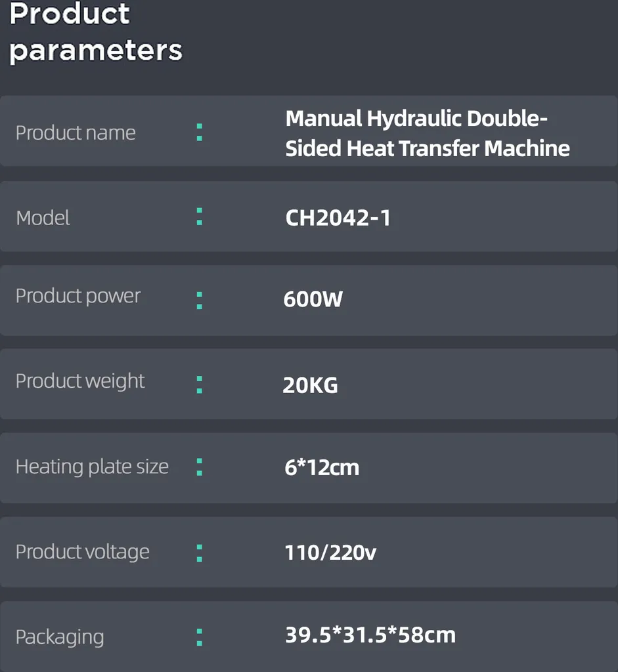Click the 110/220v voltage value
Screen dimensions: 618x672
pyautogui.click(x=330, y=553)
